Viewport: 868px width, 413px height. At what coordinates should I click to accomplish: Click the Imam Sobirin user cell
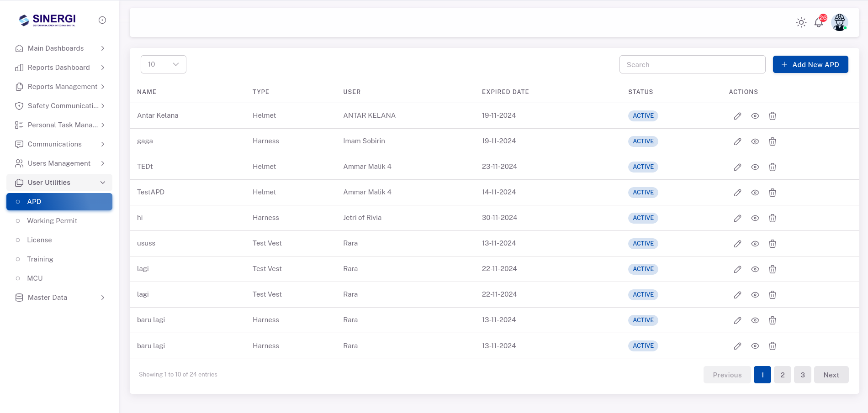[364, 141]
